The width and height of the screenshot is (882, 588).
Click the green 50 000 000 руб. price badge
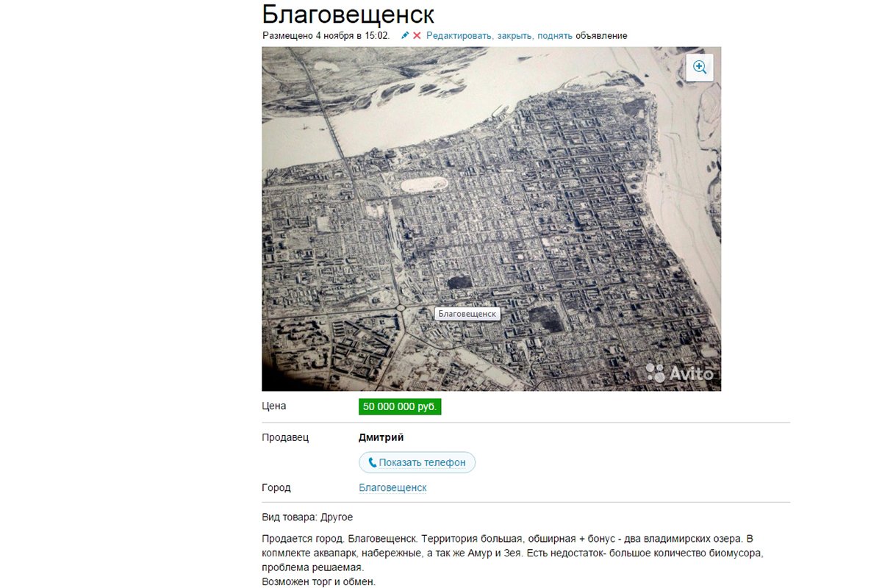[400, 406]
